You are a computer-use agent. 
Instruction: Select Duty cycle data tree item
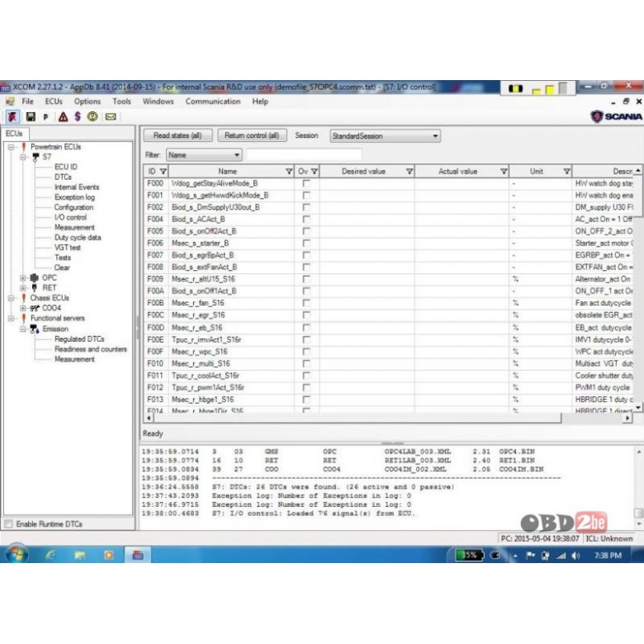(x=78, y=238)
